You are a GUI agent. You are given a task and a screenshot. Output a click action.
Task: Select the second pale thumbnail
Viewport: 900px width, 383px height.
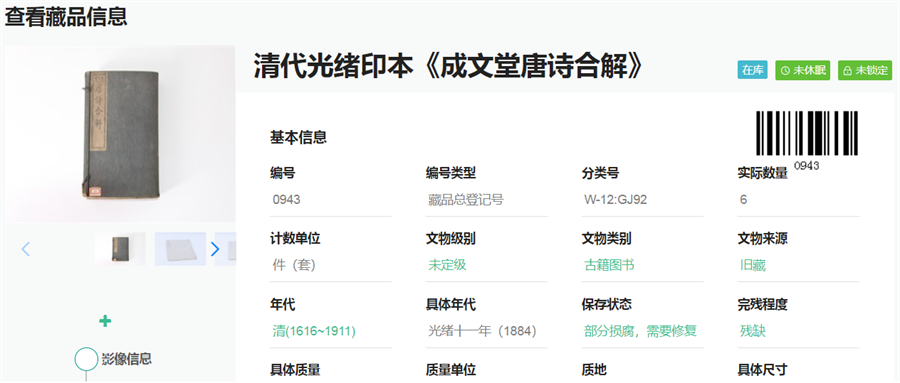point(180,249)
